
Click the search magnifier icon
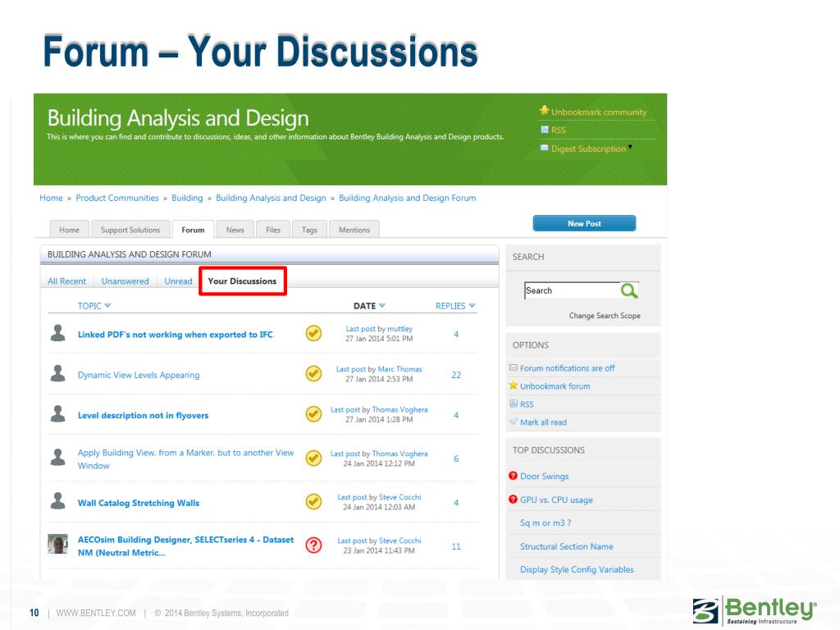pyautogui.click(x=629, y=291)
